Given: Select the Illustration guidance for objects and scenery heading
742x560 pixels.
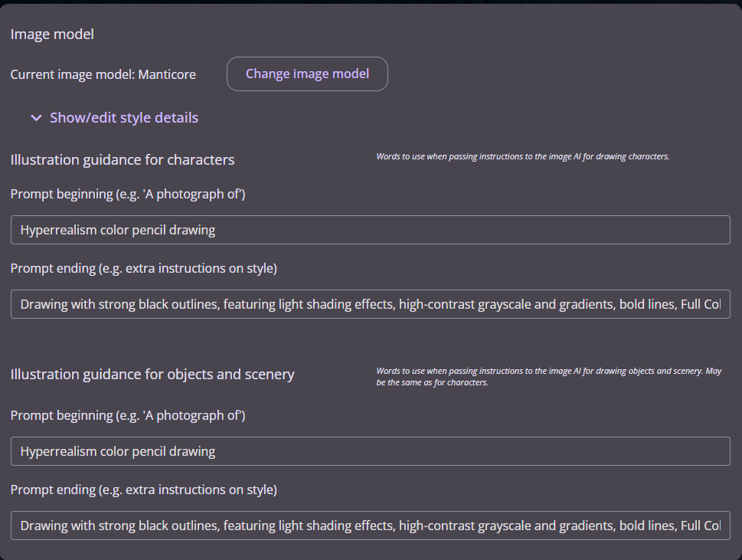Looking at the screenshot, I should (152, 375).
